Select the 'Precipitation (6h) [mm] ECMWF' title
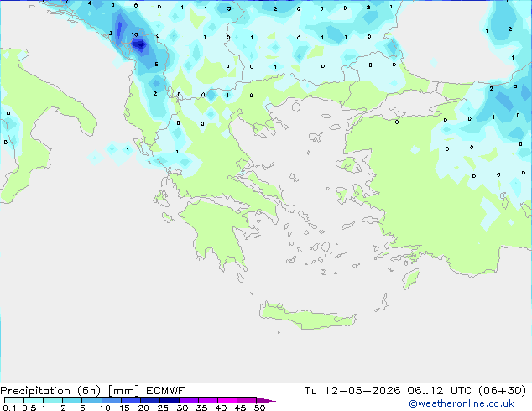Viewport: 532px width, 411px height. click(92, 391)
